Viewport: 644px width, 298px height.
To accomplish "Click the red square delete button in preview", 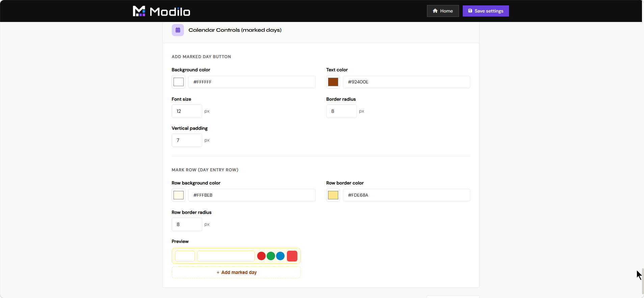I will 292,256.
